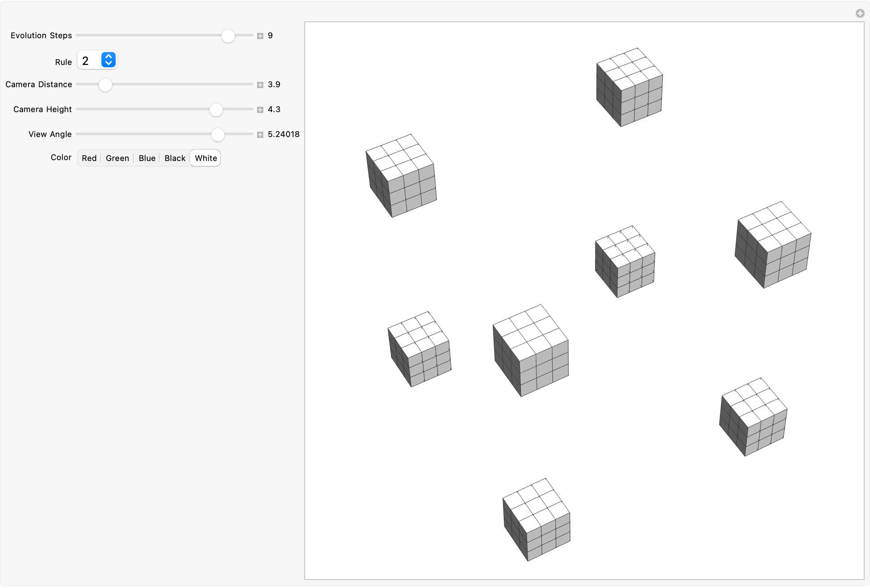Open View Angle plus icon controls
The width and height of the screenshot is (870, 588).
tap(260, 135)
